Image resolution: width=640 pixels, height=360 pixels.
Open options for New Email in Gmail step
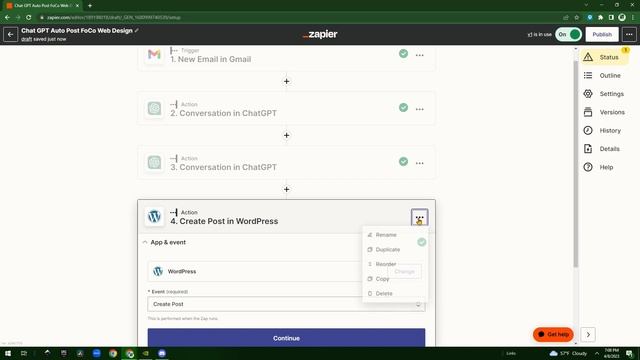coord(420,55)
